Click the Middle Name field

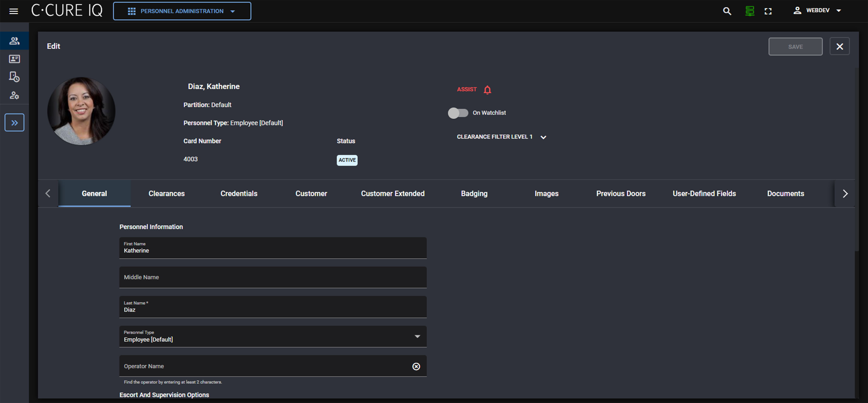(x=273, y=277)
